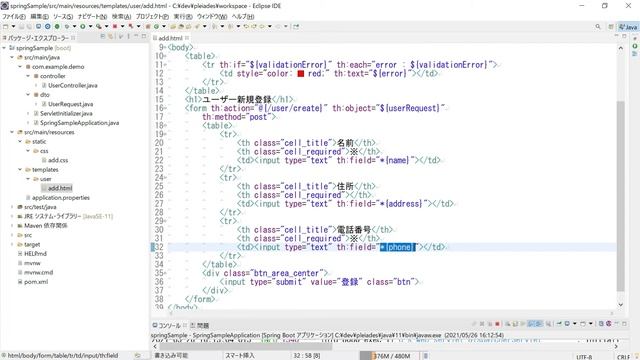Collapse the src/main/java folder
Image resolution: width=640 pixels, height=360 pixels.
[12, 57]
